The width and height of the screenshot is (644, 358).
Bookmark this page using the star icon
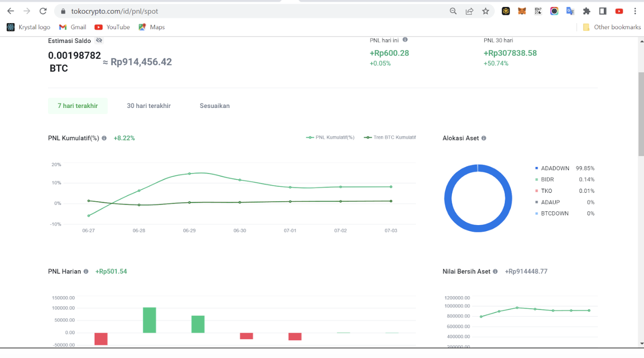[486, 11]
